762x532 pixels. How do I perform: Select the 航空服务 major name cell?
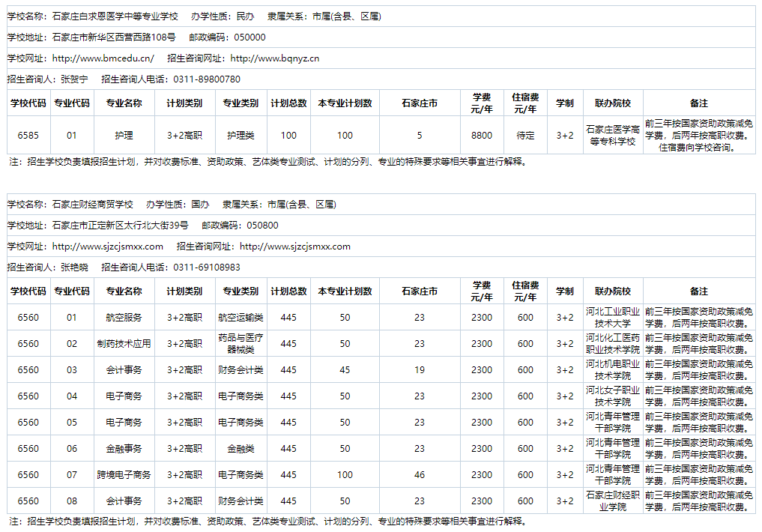click(x=124, y=318)
